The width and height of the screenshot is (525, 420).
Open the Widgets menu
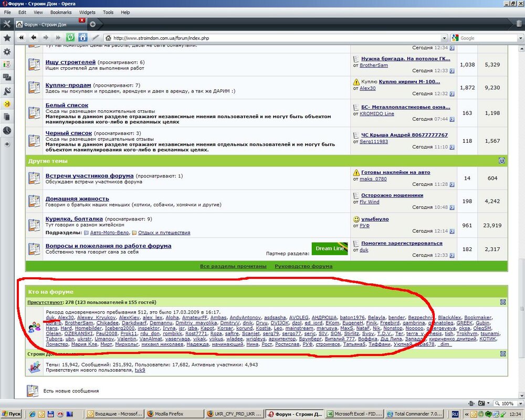click(87, 13)
